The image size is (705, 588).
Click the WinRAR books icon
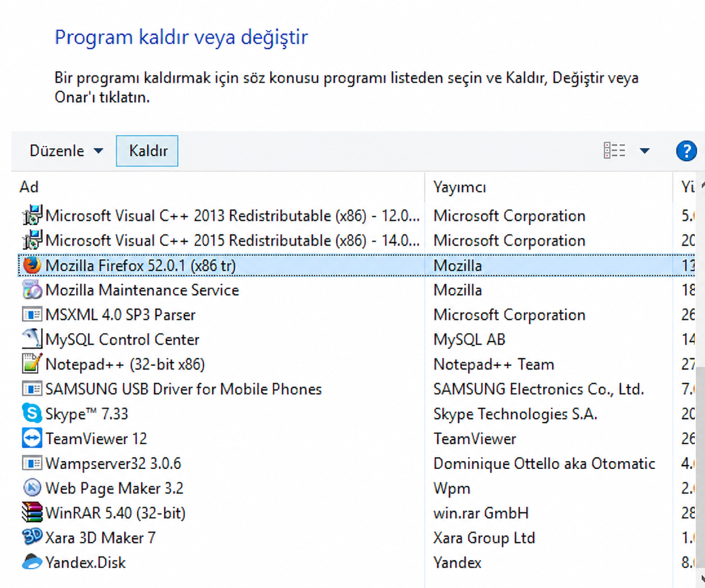[x=32, y=512]
